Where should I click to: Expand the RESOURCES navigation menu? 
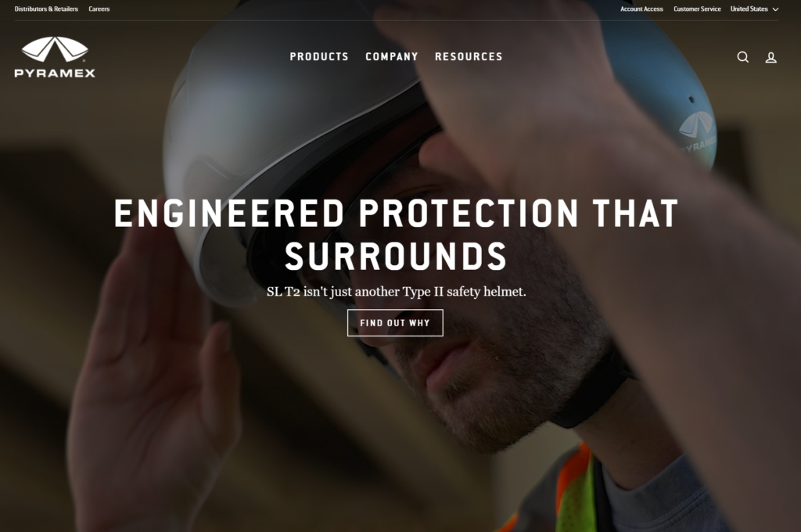point(469,57)
